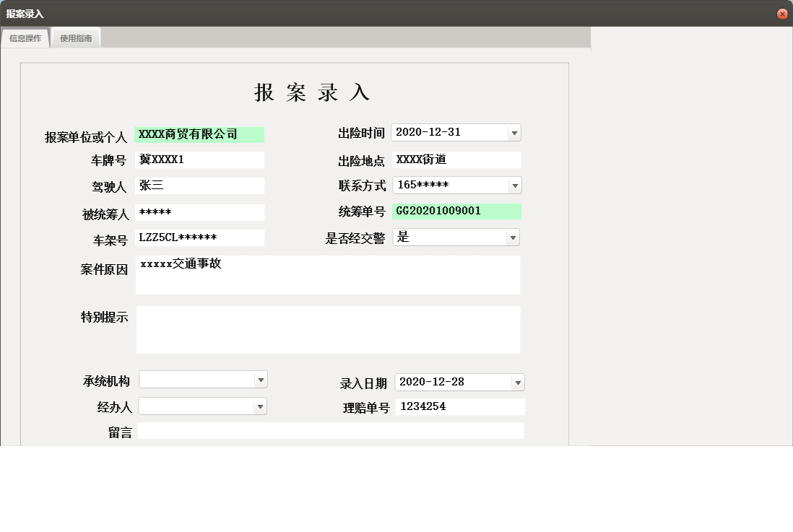
Task: Click into the 留言 message field
Action: tap(329, 430)
